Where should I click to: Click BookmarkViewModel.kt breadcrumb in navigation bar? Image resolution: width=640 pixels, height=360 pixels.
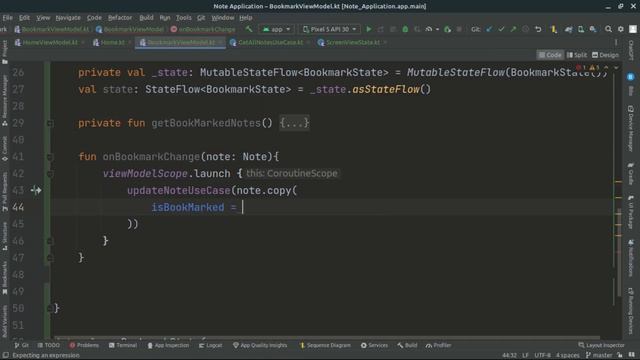coord(51,29)
